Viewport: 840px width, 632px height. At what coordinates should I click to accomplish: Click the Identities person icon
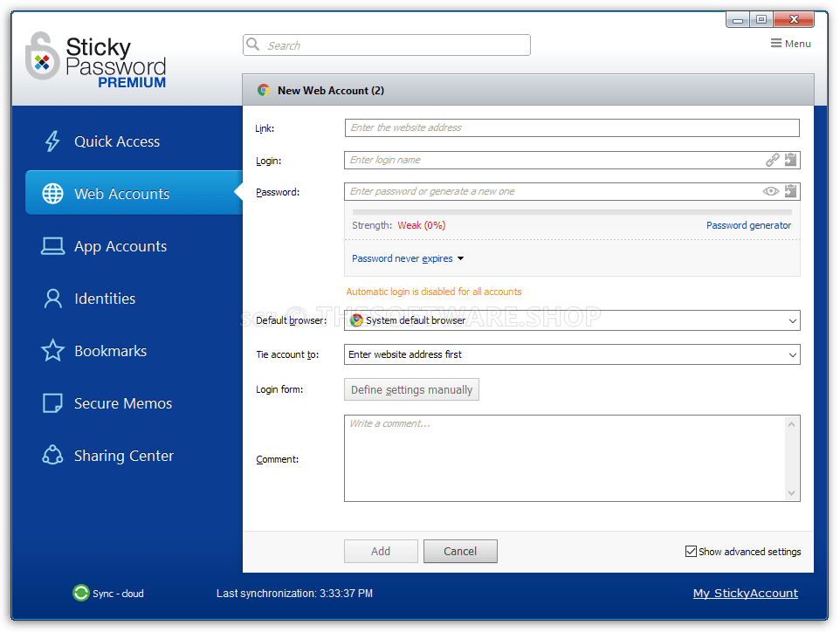point(52,299)
